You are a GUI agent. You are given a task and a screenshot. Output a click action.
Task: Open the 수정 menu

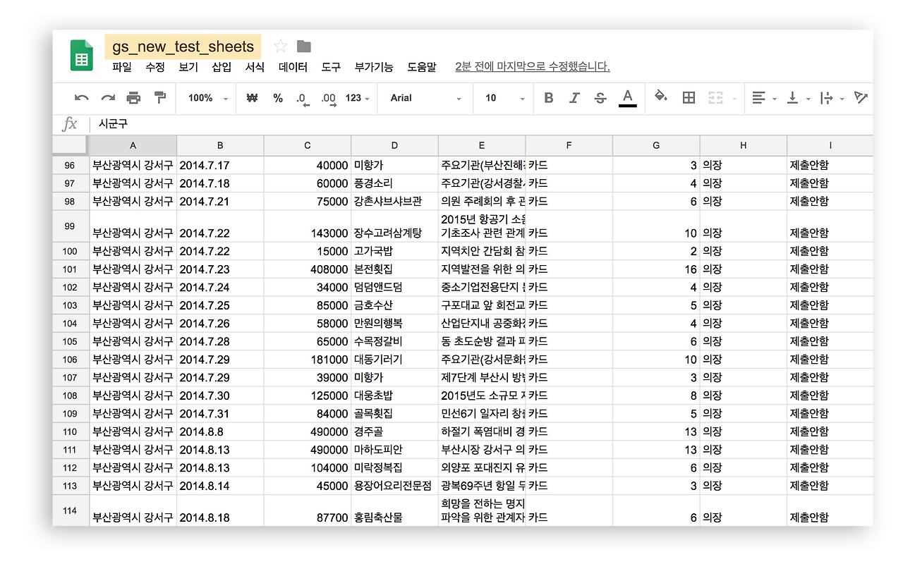click(155, 67)
